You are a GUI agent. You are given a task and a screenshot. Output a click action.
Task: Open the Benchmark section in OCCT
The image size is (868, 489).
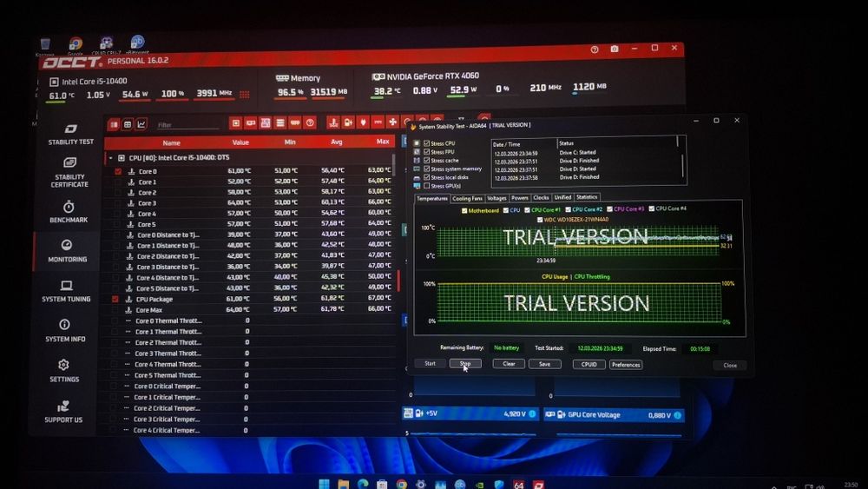tap(68, 212)
